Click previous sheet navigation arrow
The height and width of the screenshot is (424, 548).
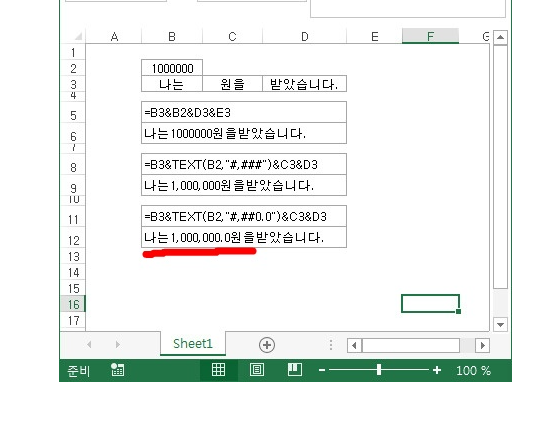pyautogui.click(x=89, y=345)
